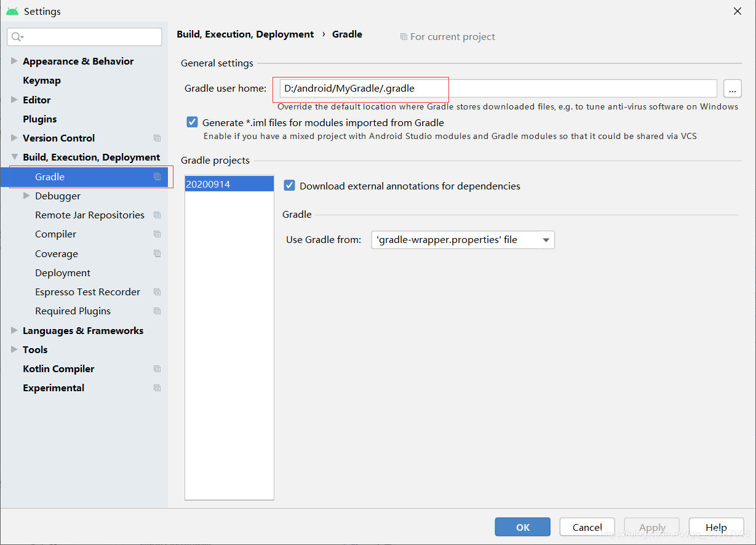Expand the Version Control section
The height and width of the screenshot is (545, 756).
[14, 138]
